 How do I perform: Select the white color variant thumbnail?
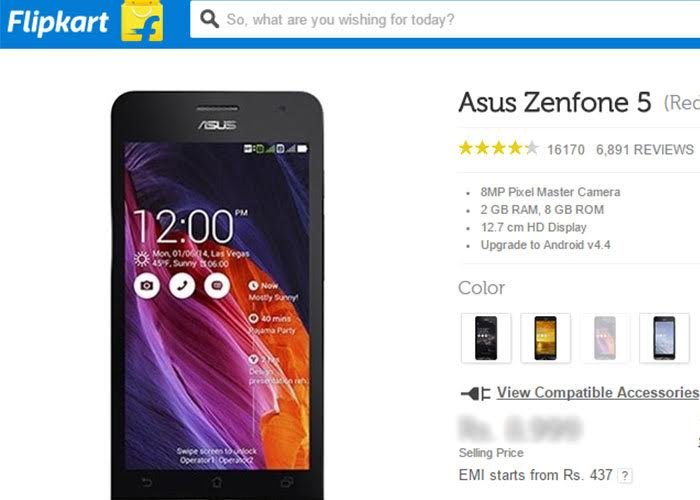pos(664,338)
